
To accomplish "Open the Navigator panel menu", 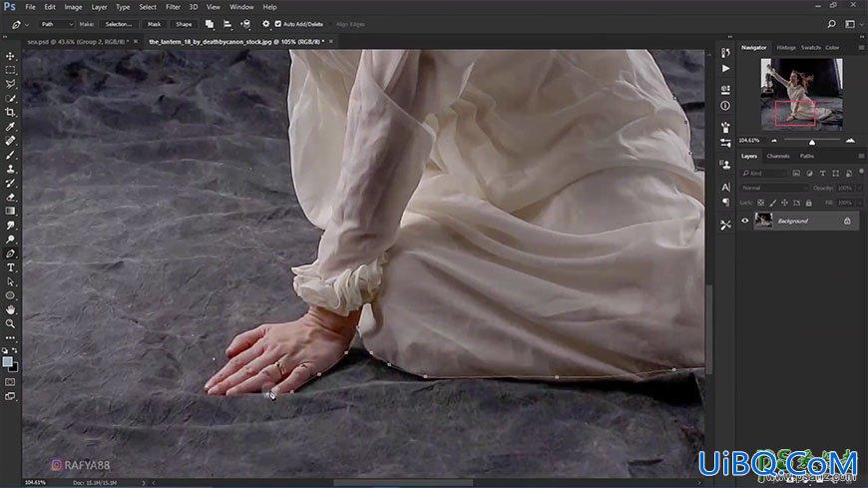I will click(x=861, y=48).
